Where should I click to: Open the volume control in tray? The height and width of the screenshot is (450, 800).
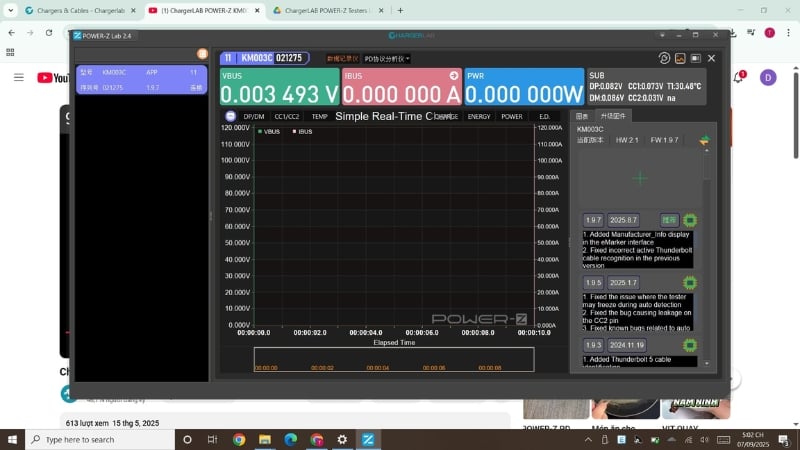705,439
